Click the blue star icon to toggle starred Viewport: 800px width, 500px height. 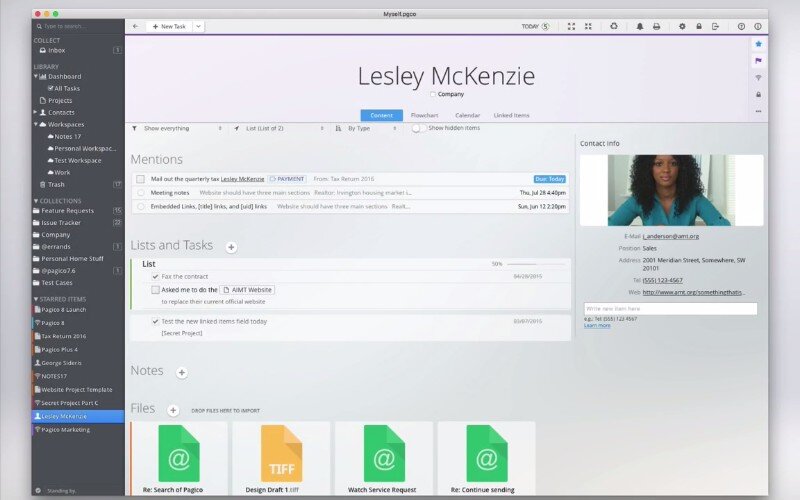(x=758, y=44)
